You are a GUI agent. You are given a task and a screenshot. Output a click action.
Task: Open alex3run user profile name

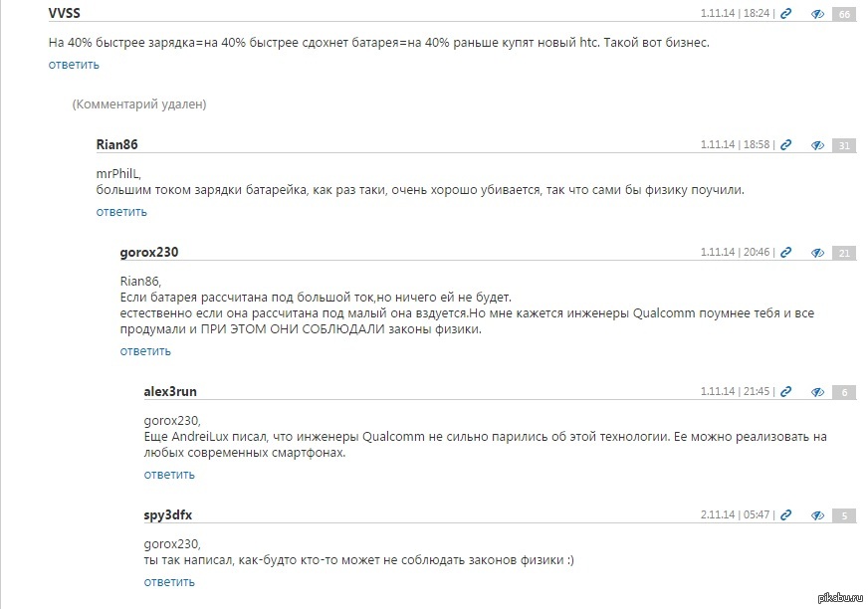click(x=170, y=392)
